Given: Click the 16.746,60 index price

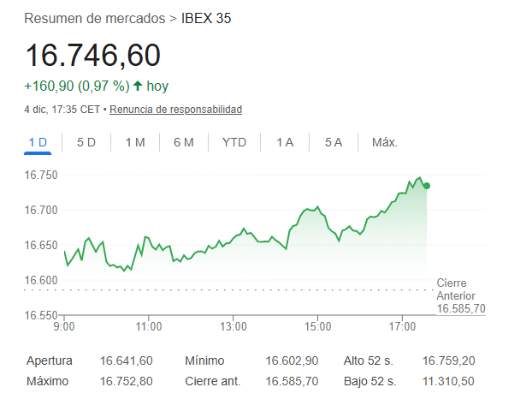Looking at the screenshot, I should [x=92, y=56].
